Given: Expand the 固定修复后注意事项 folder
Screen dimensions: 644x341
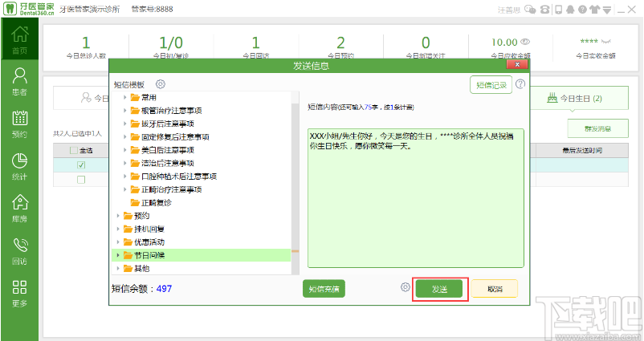Looking at the screenshot, I should [124, 136].
